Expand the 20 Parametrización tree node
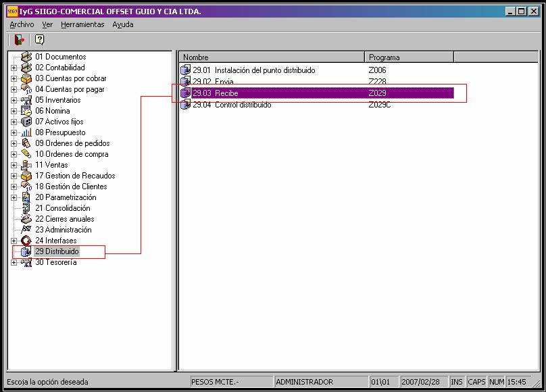The image size is (546, 392). [x=14, y=197]
